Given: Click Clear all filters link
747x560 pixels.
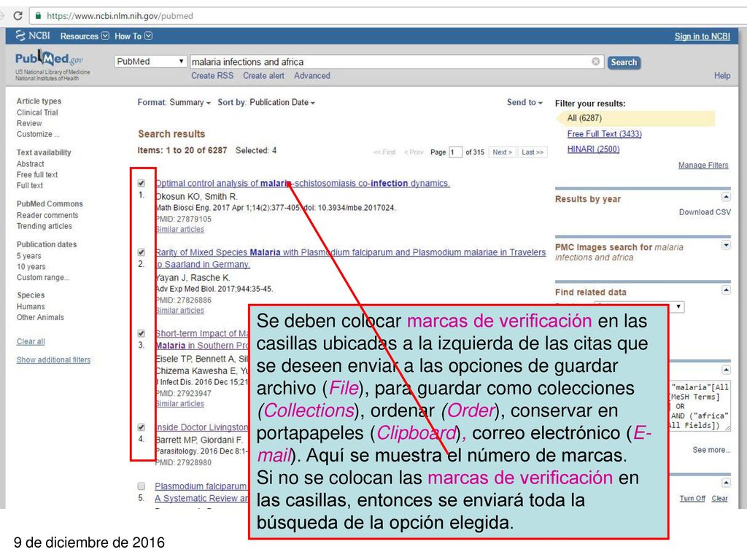Looking at the screenshot, I should point(31,341).
